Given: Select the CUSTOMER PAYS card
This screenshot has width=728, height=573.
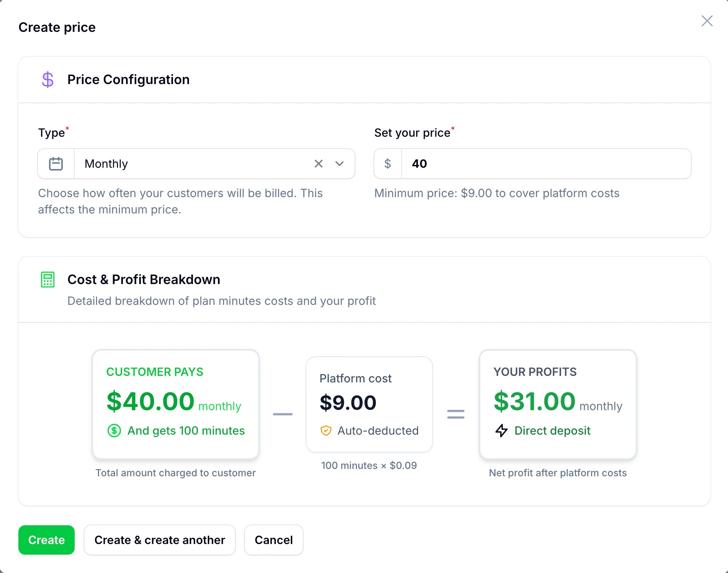Looking at the screenshot, I should pyautogui.click(x=175, y=404).
